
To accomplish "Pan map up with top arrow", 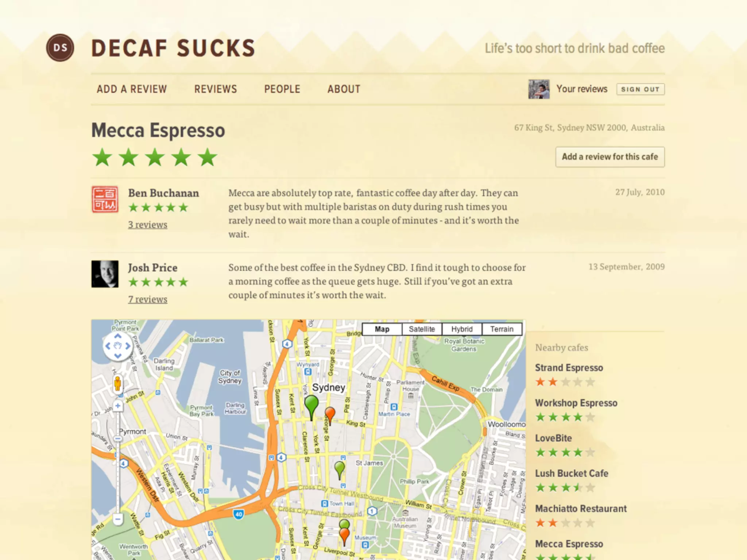I will click(x=117, y=336).
